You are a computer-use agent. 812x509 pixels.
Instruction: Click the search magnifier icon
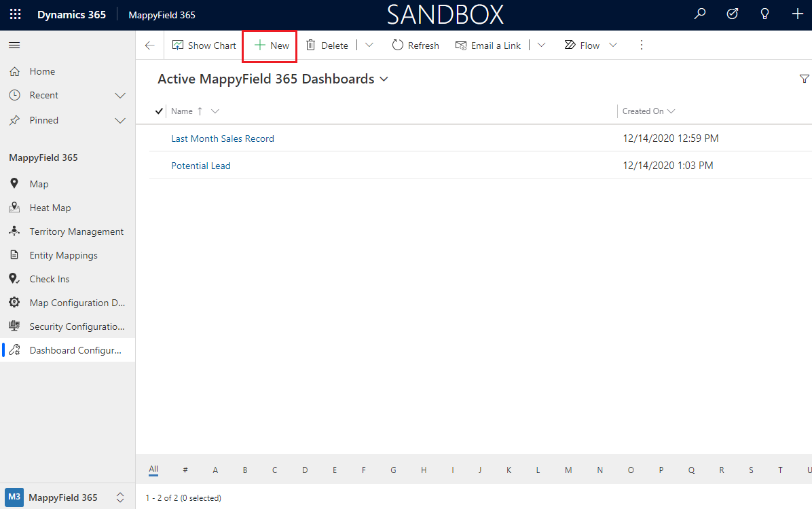[x=699, y=14]
